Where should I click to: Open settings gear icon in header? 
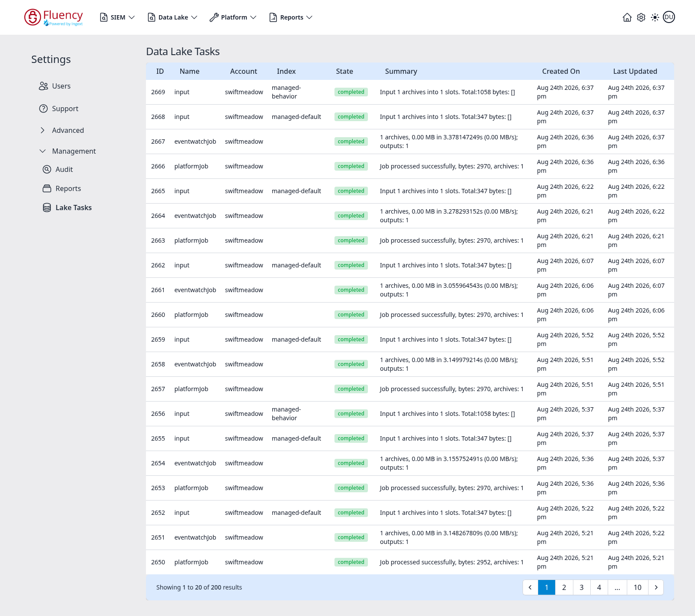click(641, 17)
